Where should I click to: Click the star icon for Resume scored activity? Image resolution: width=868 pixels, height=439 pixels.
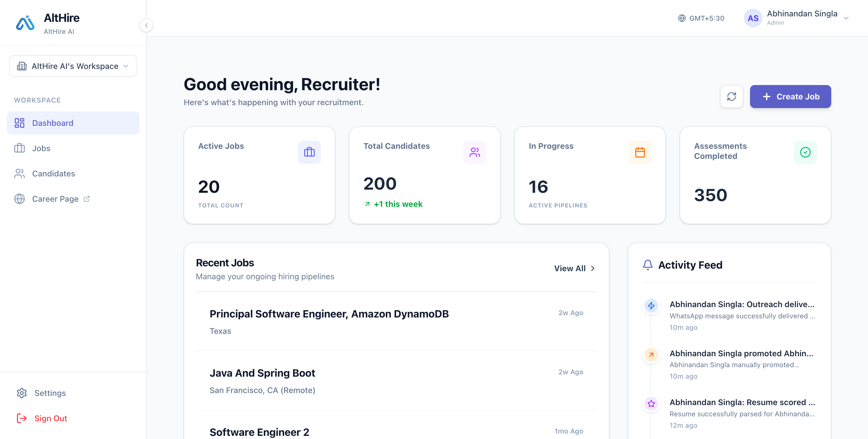coord(651,403)
